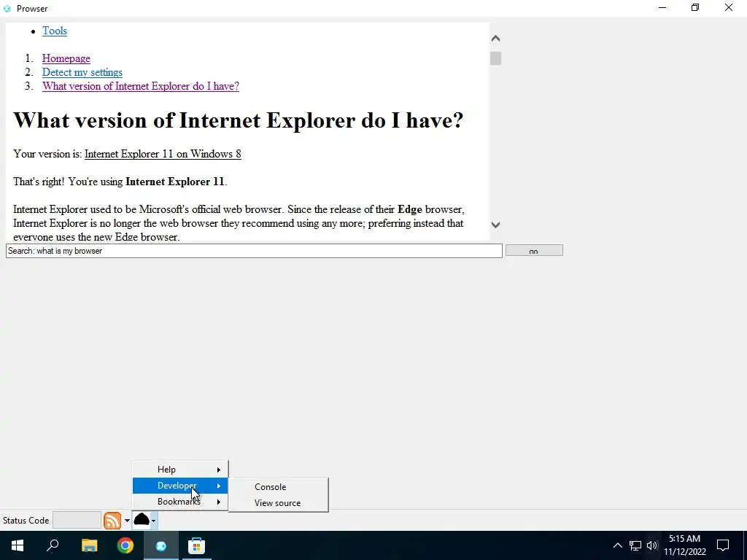The width and height of the screenshot is (747, 560).
Task: Open the Detect my settings link
Action: (82, 72)
